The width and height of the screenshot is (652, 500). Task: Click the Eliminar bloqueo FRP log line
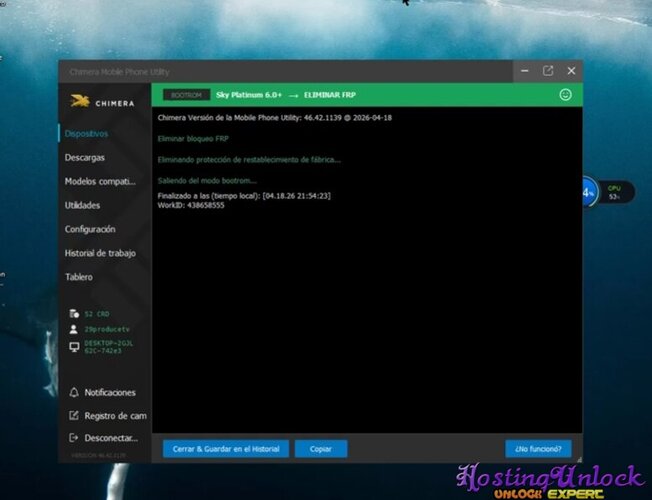click(x=193, y=139)
